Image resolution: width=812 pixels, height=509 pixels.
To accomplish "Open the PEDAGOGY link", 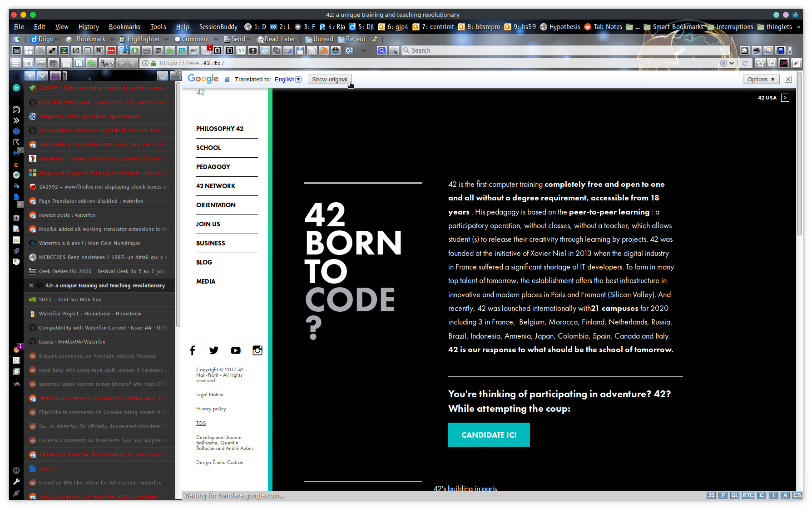I will pos(213,167).
